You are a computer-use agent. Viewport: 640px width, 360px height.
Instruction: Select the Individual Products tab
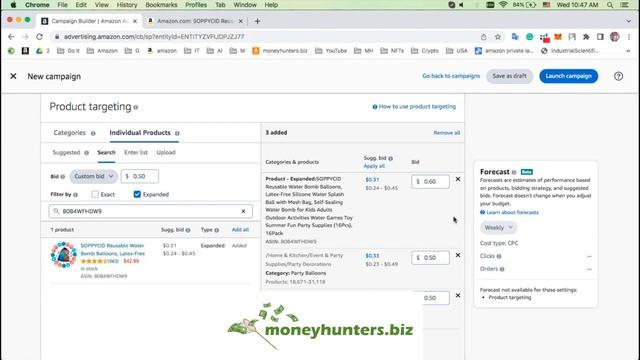coord(140,133)
